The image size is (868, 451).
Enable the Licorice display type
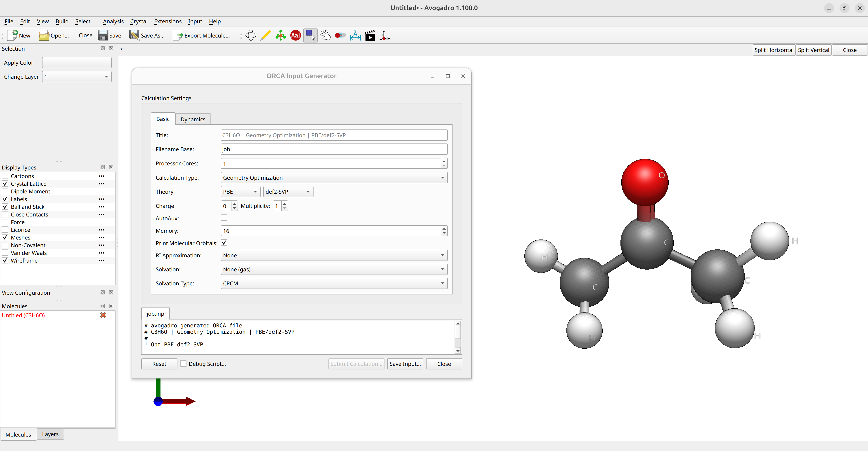[5, 230]
